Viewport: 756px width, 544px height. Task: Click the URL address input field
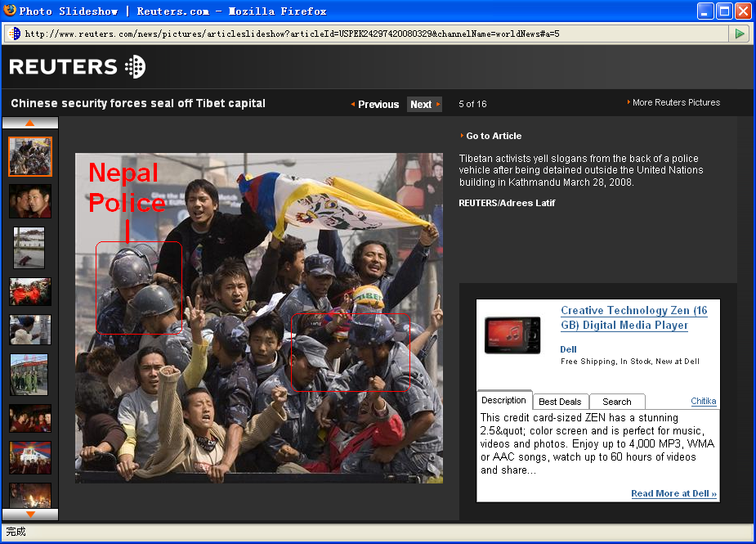(368, 34)
